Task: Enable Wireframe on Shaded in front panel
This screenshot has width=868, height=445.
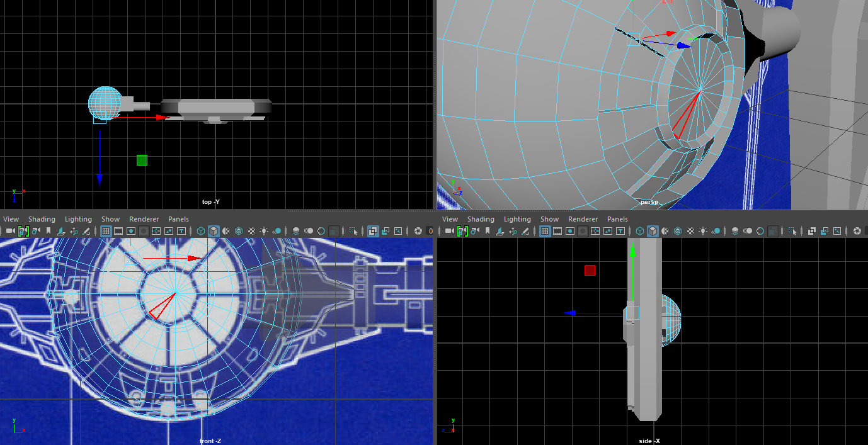Action: (239, 231)
